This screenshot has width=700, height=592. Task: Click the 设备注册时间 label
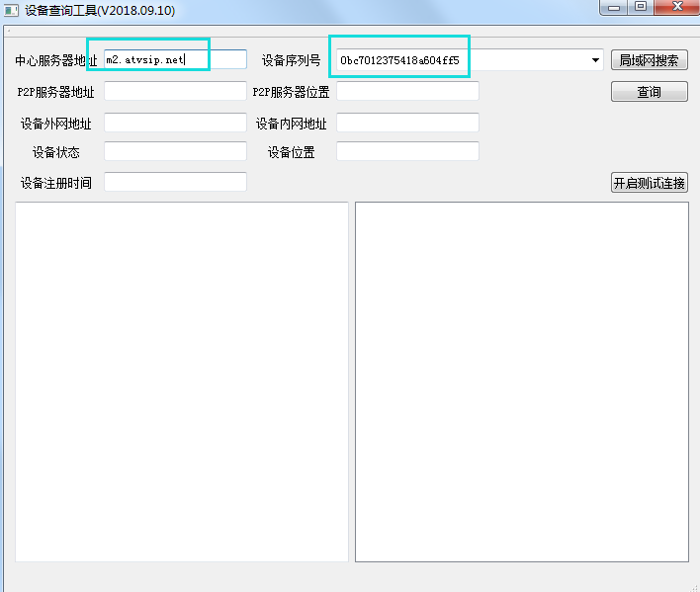[x=56, y=183]
